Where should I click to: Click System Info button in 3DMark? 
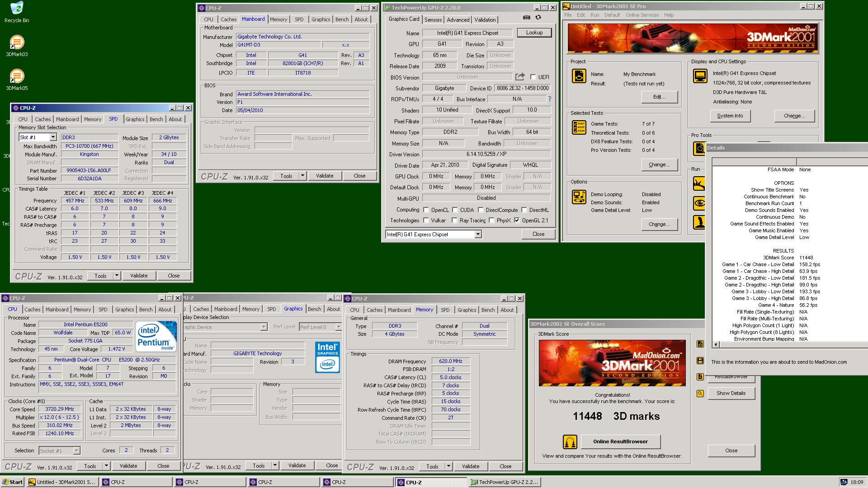(x=730, y=116)
